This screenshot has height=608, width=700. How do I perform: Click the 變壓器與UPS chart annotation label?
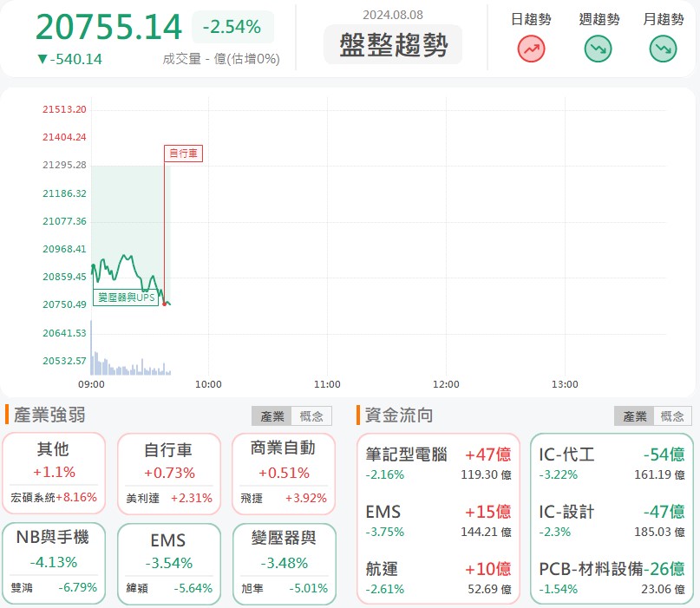tap(126, 297)
